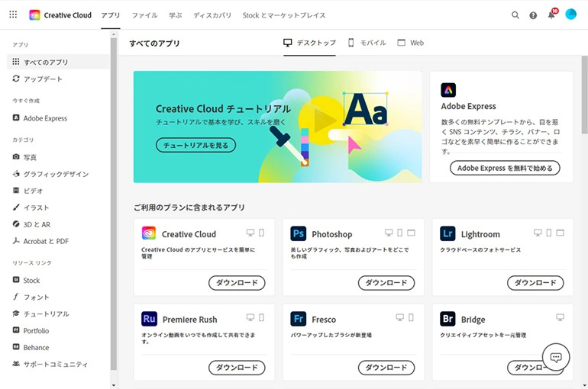
Task: Download Premiere Rush
Action: (237, 368)
